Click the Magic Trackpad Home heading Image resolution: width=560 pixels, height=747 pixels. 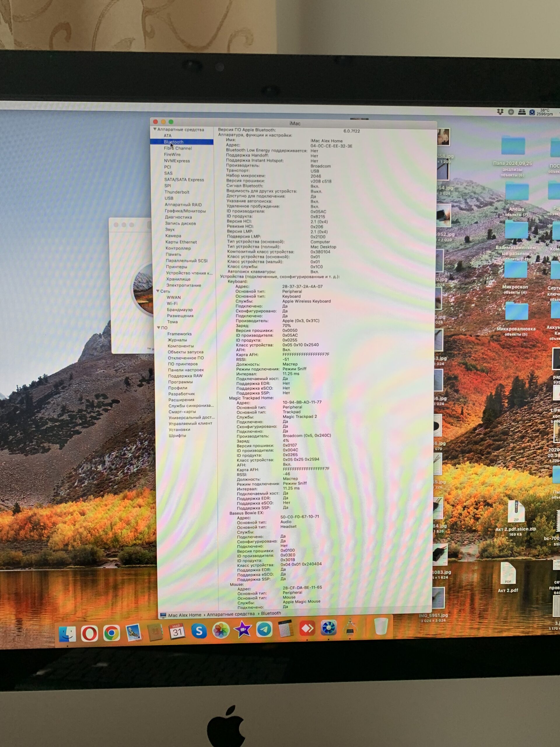(x=251, y=398)
